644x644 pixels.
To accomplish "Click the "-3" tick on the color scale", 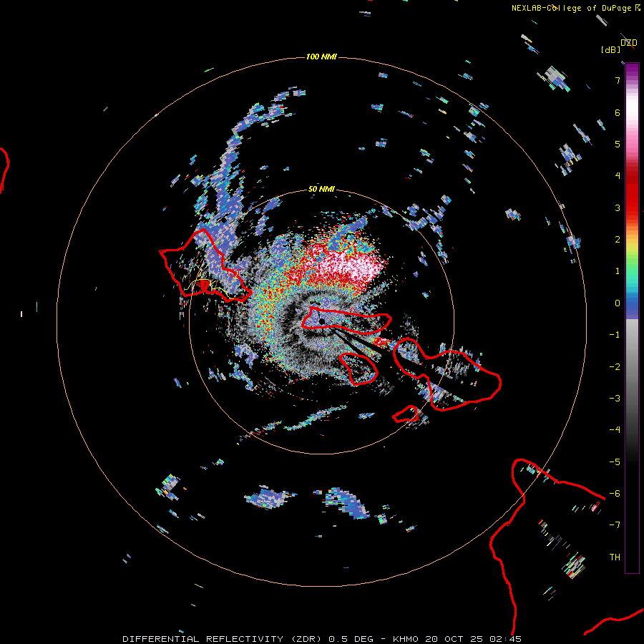I will coord(615,399).
